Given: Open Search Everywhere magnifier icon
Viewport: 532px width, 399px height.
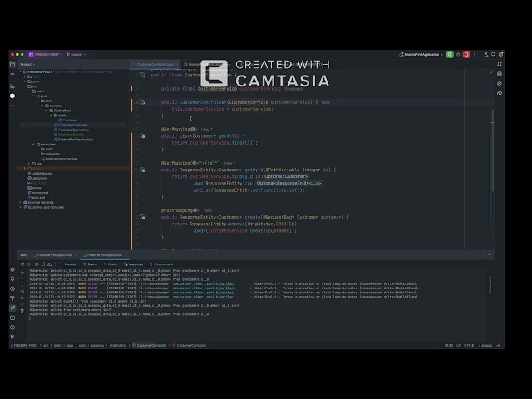Looking at the screenshot, I should click(493, 54).
